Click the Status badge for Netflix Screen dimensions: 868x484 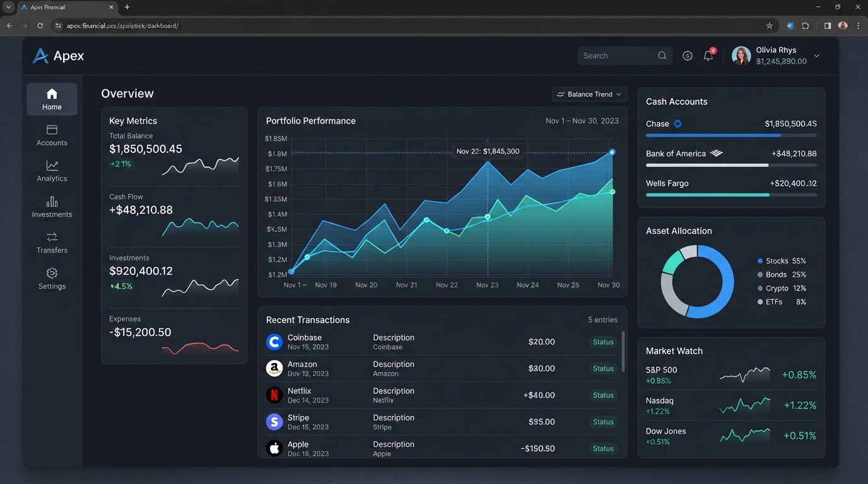click(x=603, y=395)
